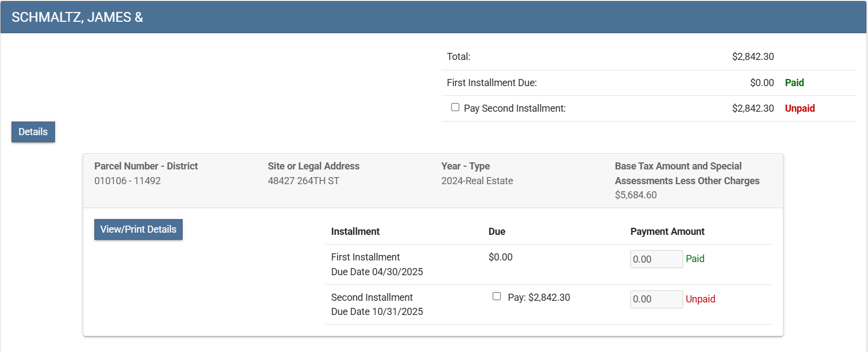Select the red Unpaid status in summary

coord(799,108)
